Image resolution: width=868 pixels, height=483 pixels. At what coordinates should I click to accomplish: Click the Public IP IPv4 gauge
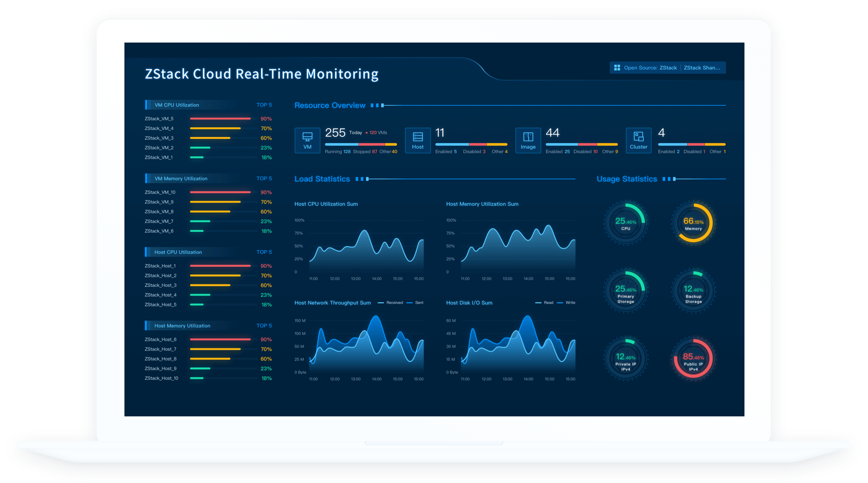click(x=693, y=359)
